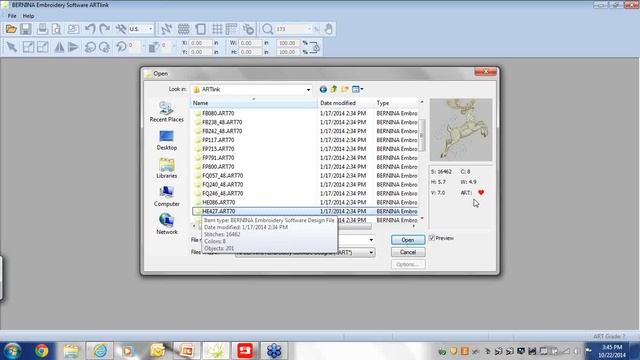Expand the File name dropdown arrow
Image resolution: width=640 pixels, height=360 pixels.
tap(371, 240)
